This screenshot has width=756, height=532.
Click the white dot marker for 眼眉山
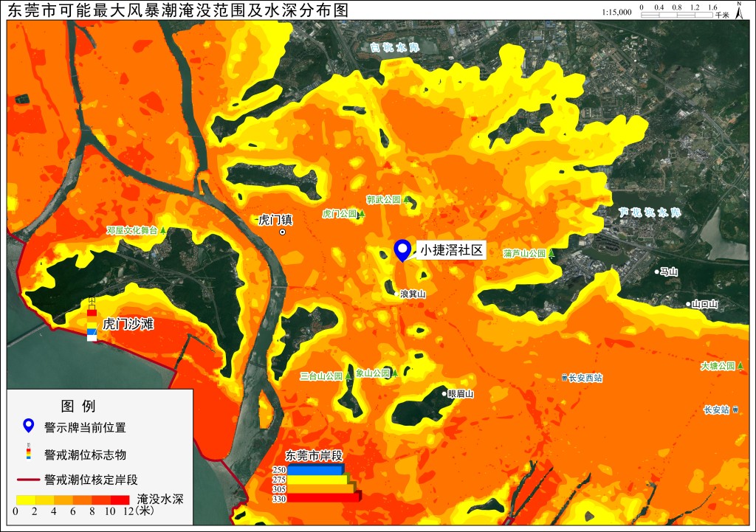coord(444,394)
